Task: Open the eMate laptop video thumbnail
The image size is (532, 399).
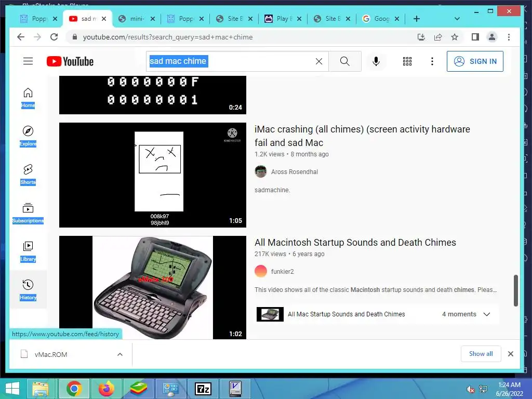Action: (153, 287)
